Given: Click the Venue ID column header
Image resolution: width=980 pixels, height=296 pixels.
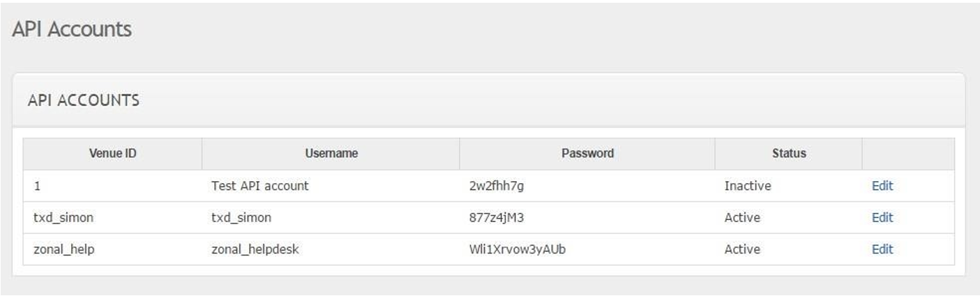Looking at the screenshot, I should [112, 153].
